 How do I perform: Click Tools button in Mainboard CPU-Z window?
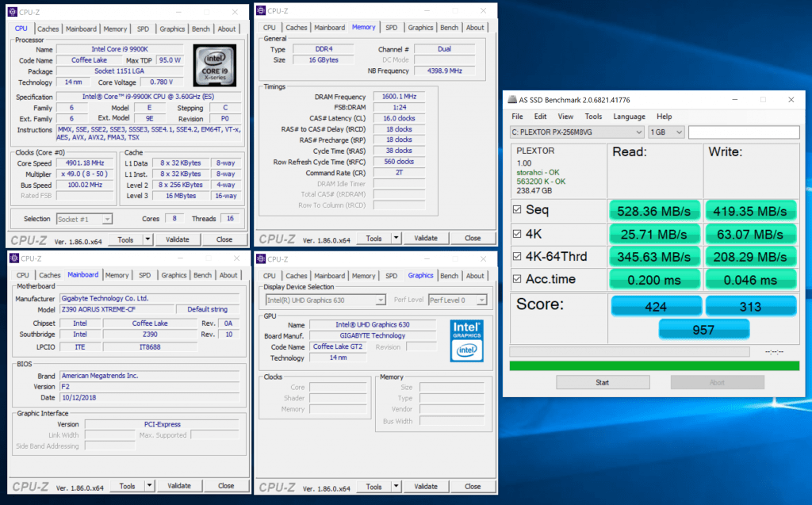[x=127, y=486]
